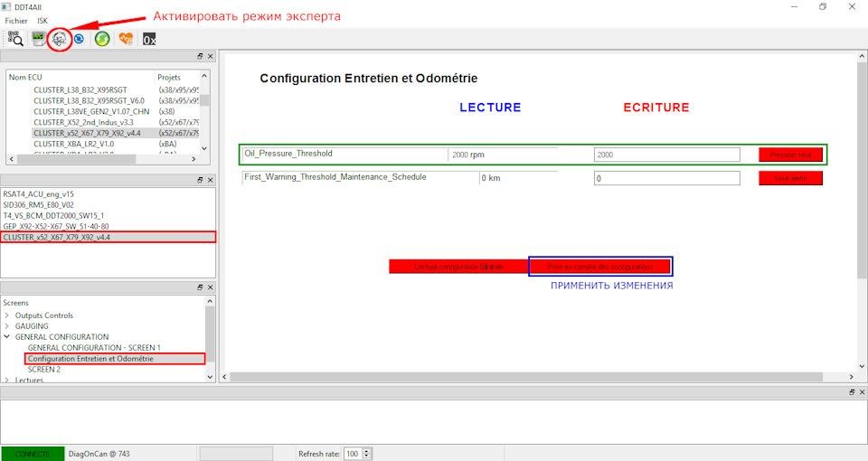
Task: Click red write button for Oil_Pressure_Threshold
Action: (790, 155)
